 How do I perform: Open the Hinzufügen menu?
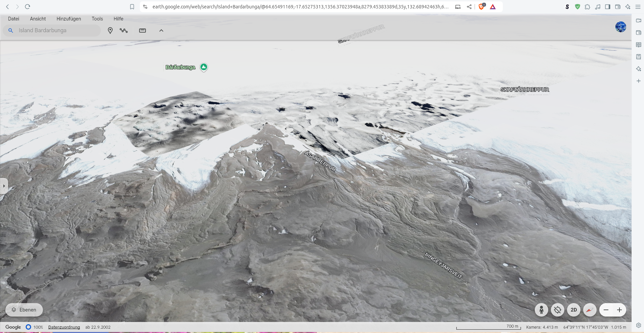tap(69, 19)
